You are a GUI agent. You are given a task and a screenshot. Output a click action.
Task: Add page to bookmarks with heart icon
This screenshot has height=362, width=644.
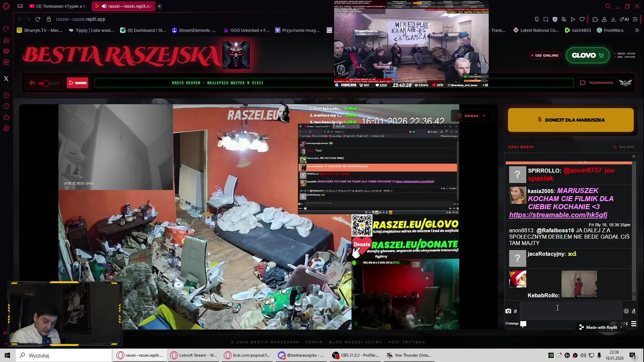[x=582, y=19]
